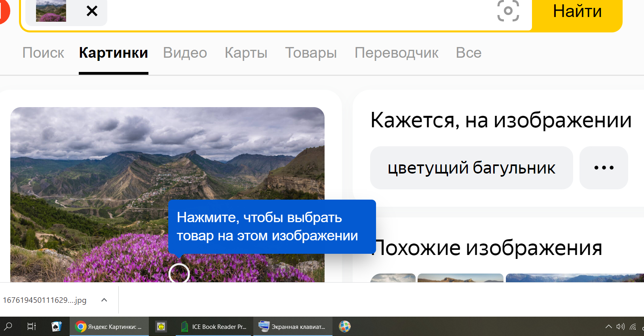Open the Карты tab
Viewport: 644px width, 336px height.
click(x=246, y=53)
